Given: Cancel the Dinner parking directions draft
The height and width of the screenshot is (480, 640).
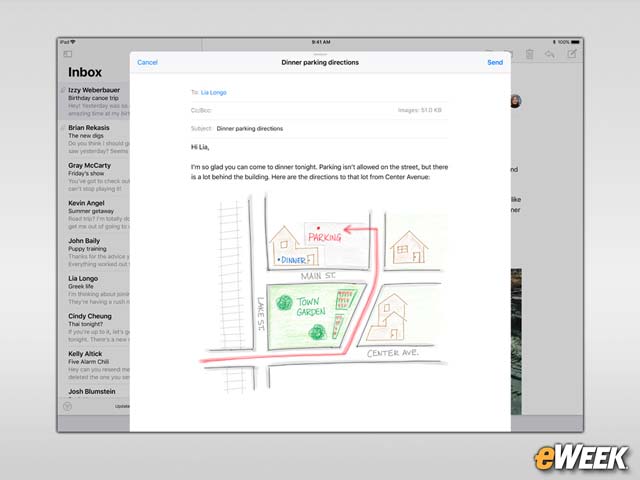Looking at the screenshot, I should coord(147,62).
